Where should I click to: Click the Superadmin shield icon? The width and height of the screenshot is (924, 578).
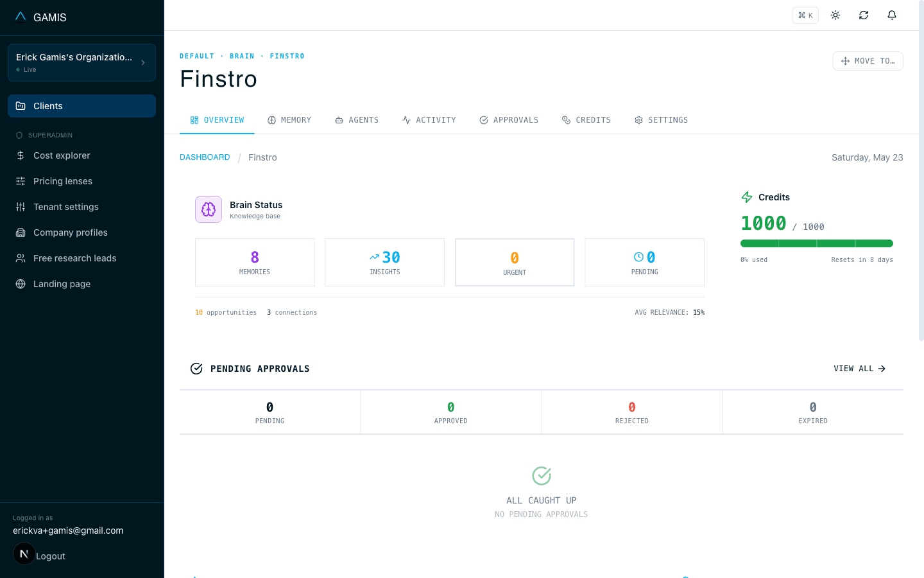(x=19, y=135)
